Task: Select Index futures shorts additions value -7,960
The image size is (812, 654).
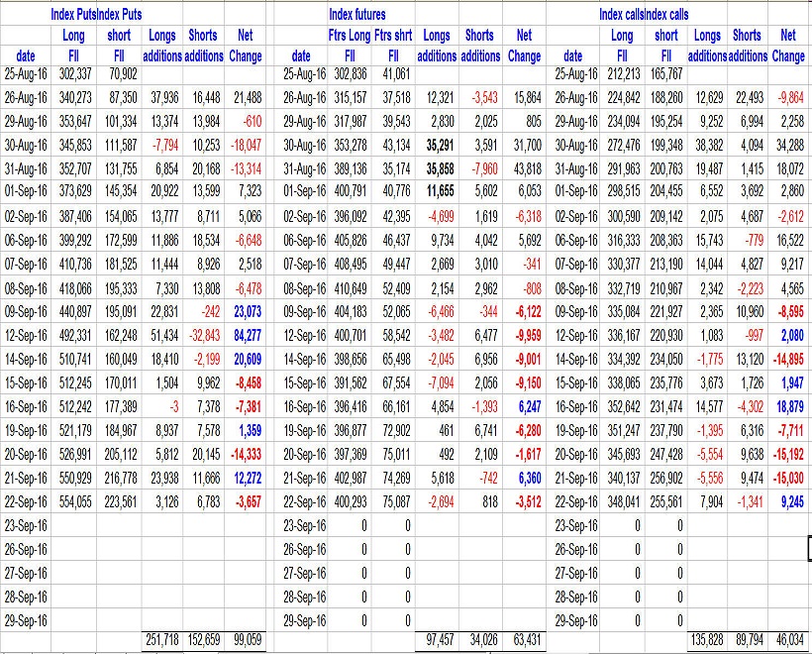Action: pyautogui.click(x=480, y=167)
